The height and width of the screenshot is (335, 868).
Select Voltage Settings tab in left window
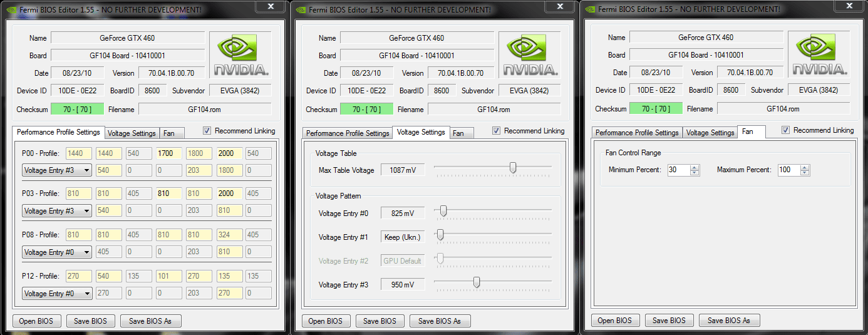(132, 133)
